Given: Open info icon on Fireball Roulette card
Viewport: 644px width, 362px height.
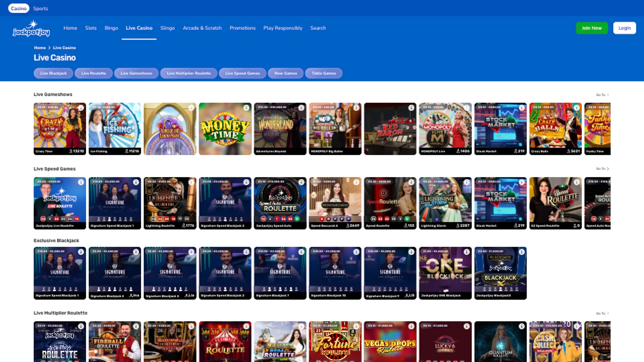Looking at the screenshot, I should (136, 326).
